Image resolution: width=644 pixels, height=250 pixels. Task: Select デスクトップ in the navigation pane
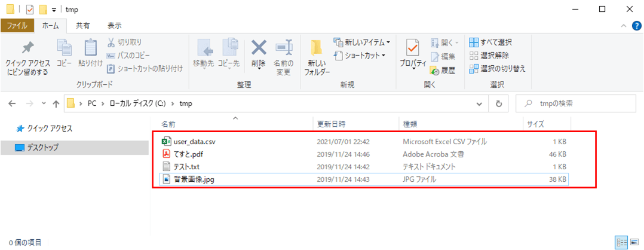pyautogui.click(x=42, y=148)
